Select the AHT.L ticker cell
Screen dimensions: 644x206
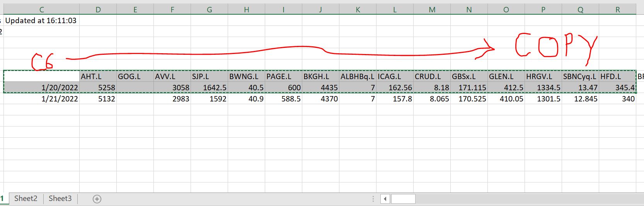pyautogui.click(x=98, y=76)
